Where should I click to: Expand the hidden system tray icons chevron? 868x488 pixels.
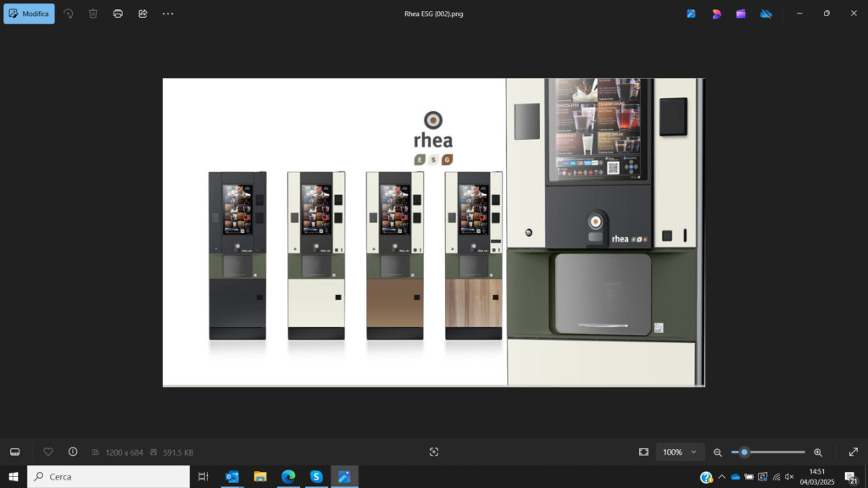point(721,477)
